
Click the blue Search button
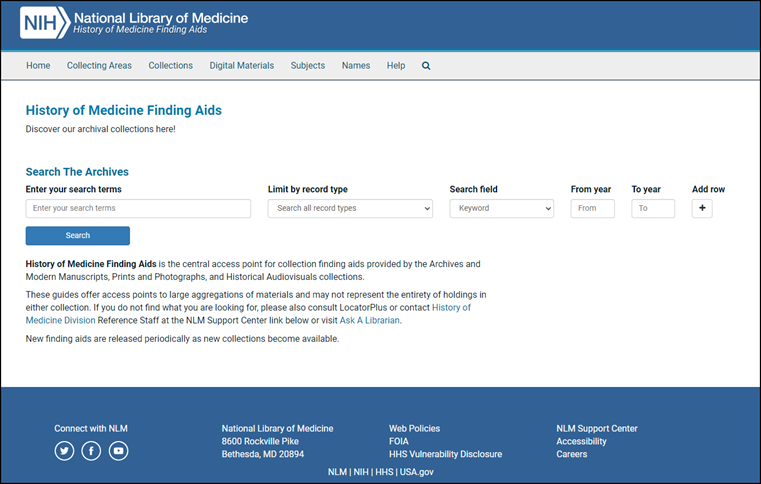(78, 235)
